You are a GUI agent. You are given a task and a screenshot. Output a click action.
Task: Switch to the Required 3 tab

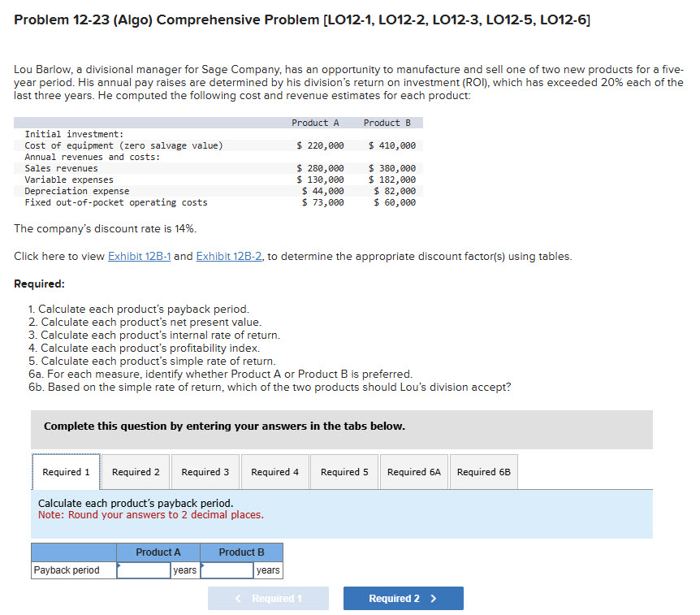205,472
